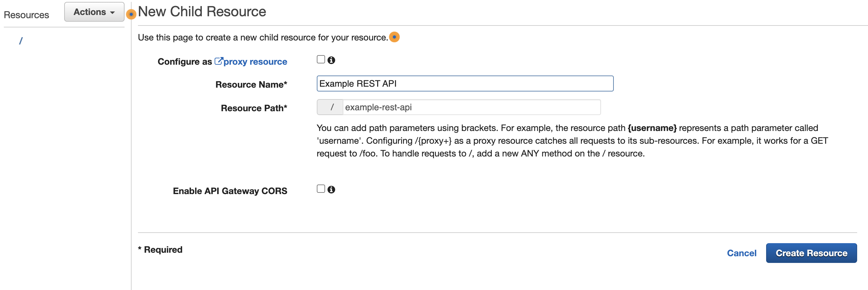Screen dimensions: 868x290
Task: Click the info icon beside the proxy resource checkbox
Action: 331,60
